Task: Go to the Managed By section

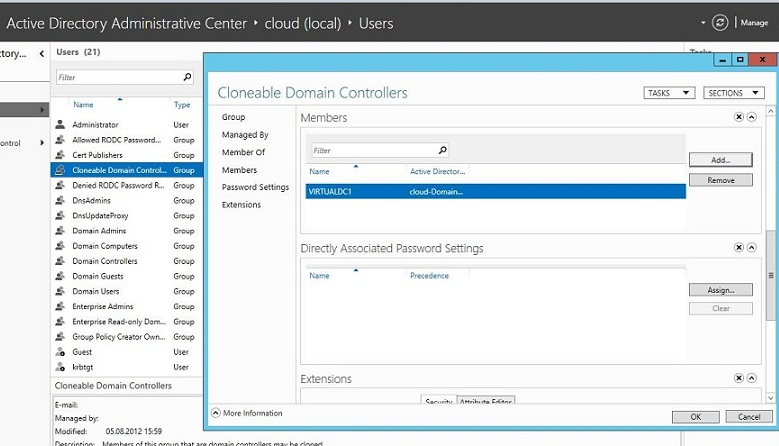Action: coord(245,135)
